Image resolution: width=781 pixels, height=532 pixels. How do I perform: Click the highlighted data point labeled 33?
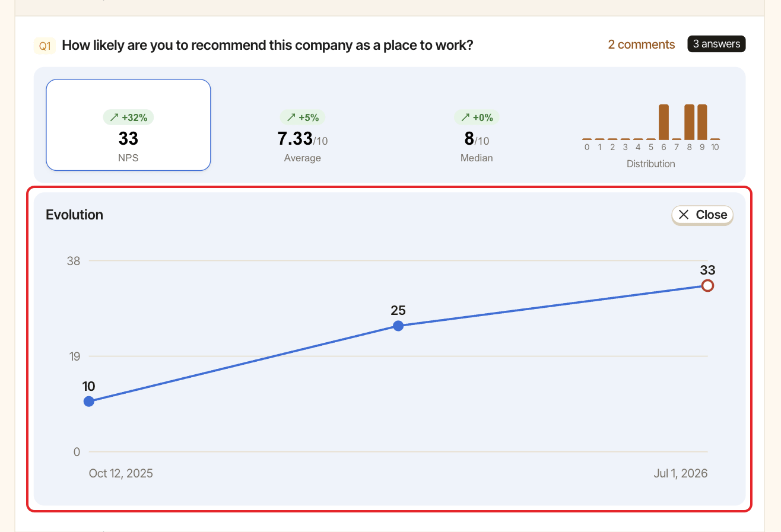point(707,286)
